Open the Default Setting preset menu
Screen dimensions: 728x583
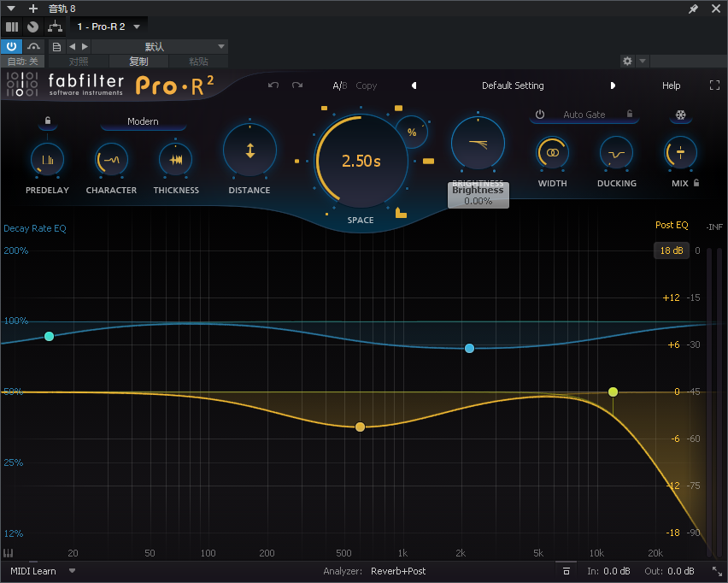tap(513, 85)
